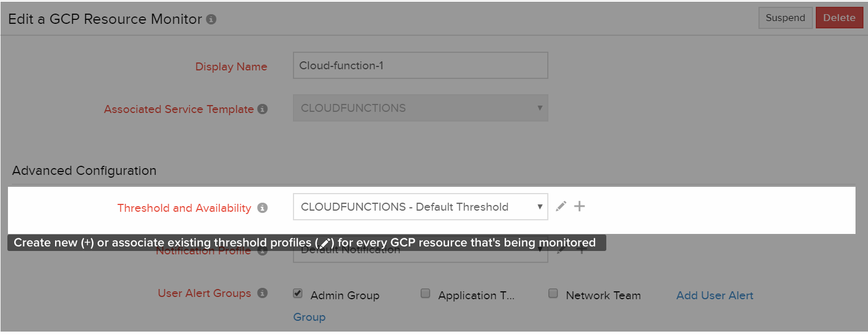Click the threshold profiles tooltip banner
This screenshot has height=335, width=868.
[x=307, y=243]
